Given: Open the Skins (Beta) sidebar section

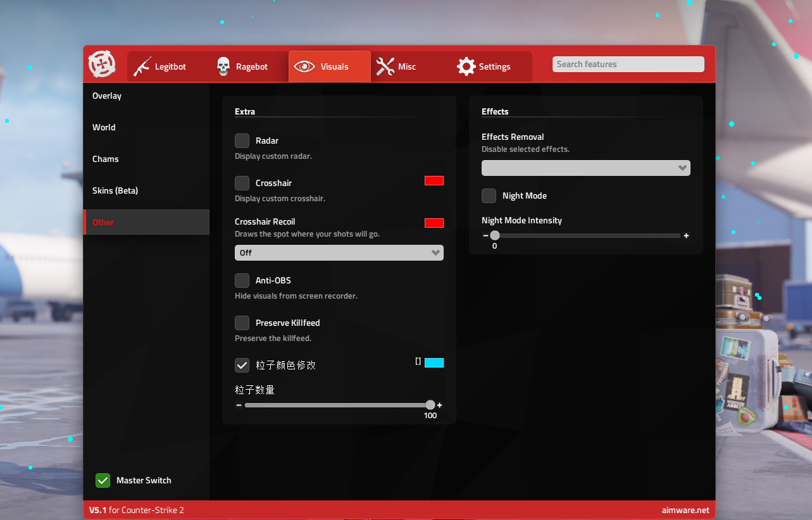Looking at the screenshot, I should (146, 190).
